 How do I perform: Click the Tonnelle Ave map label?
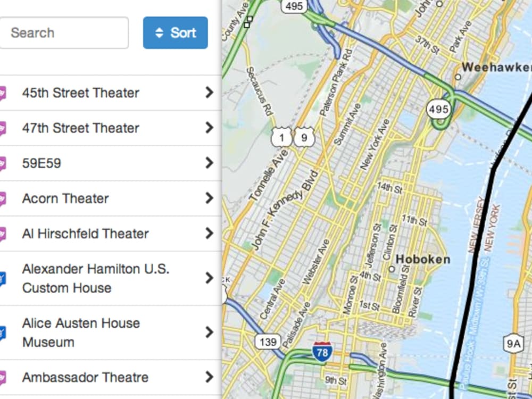pyautogui.click(x=269, y=175)
